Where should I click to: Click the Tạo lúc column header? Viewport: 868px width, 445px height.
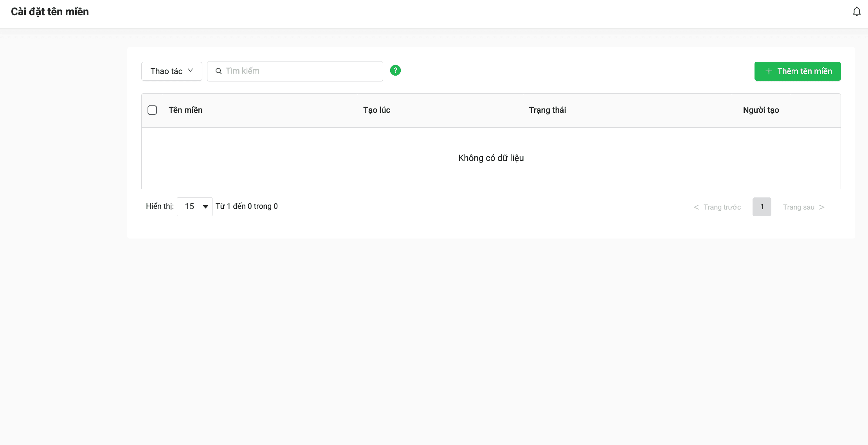(376, 110)
